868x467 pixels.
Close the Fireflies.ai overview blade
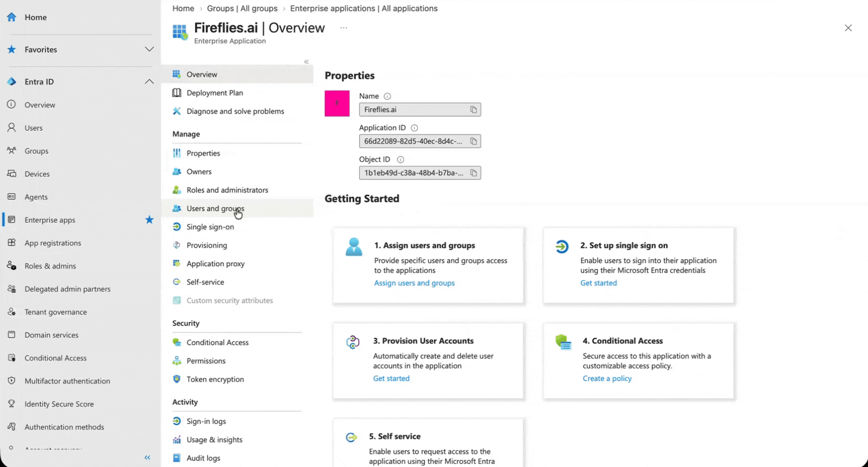848,28
